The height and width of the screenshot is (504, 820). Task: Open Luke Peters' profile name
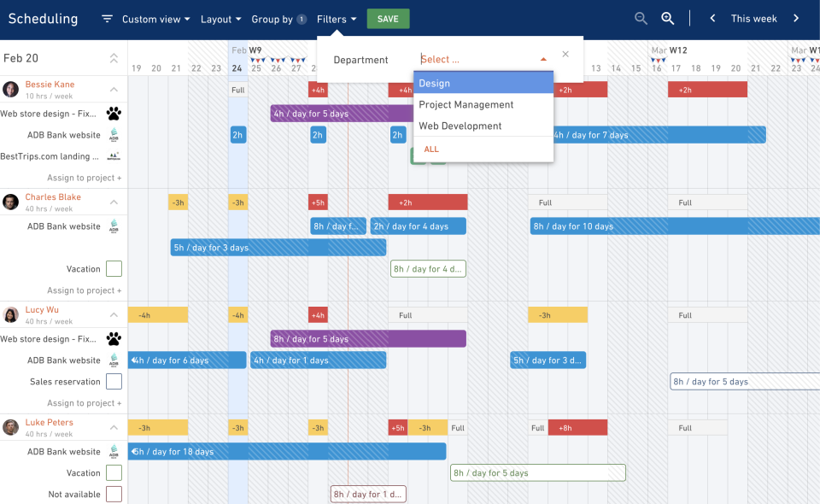coord(50,422)
